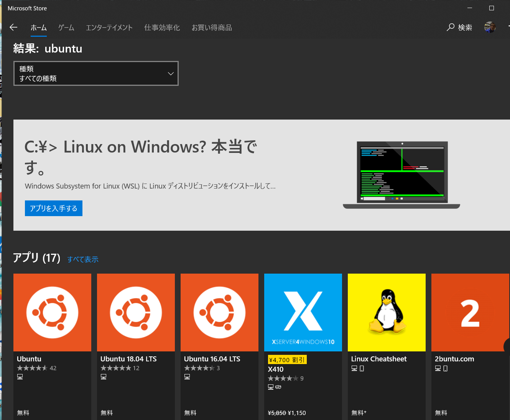
Task: Click the back arrow icon
Action: click(x=13, y=27)
